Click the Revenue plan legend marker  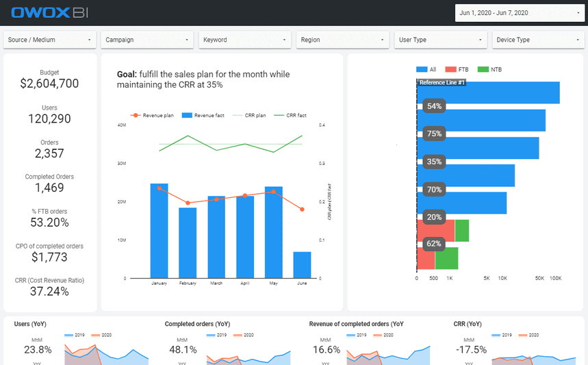coord(136,115)
